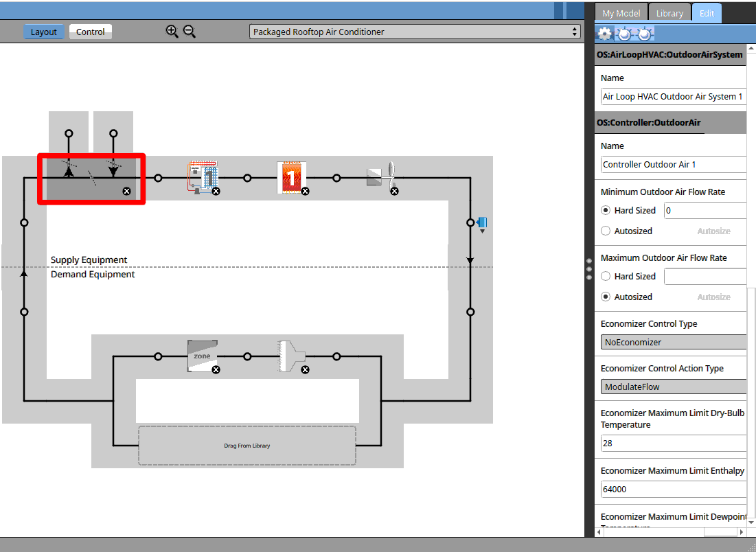Click the zoom out magnifier icon
The width and height of the screenshot is (756, 552).
pyautogui.click(x=190, y=31)
